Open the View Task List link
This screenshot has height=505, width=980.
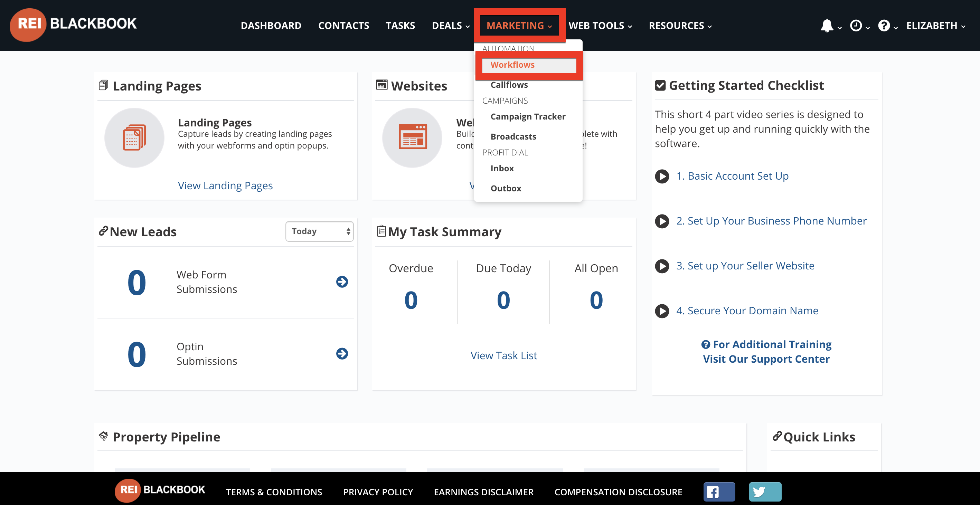point(504,355)
